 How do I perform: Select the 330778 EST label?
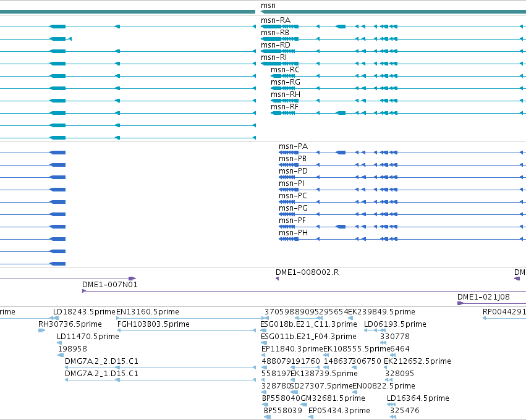(395, 337)
